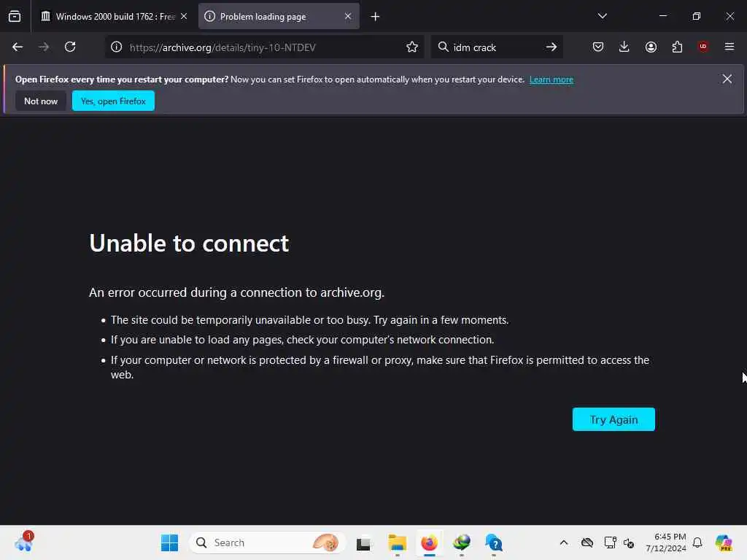
Task: Open clock and calendar showing 6:45 PM
Action: pyautogui.click(x=666, y=542)
